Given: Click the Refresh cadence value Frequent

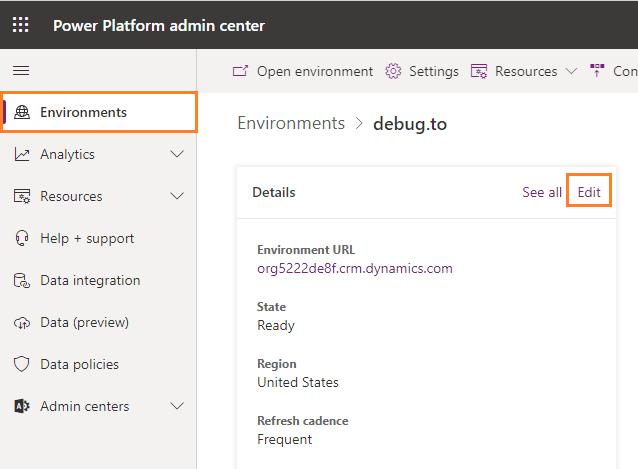Looking at the screenshot, I should [284, 439].
